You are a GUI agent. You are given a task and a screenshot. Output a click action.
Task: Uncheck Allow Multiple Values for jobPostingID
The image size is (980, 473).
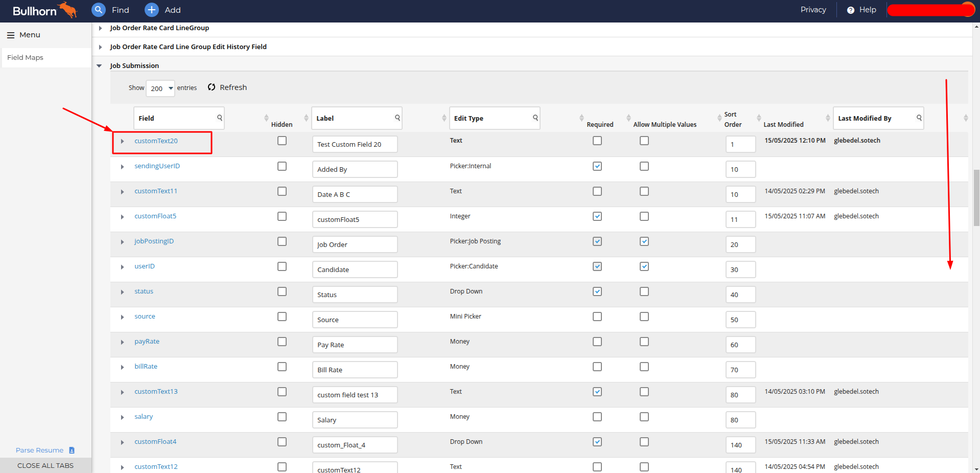(x=644, y=241)
